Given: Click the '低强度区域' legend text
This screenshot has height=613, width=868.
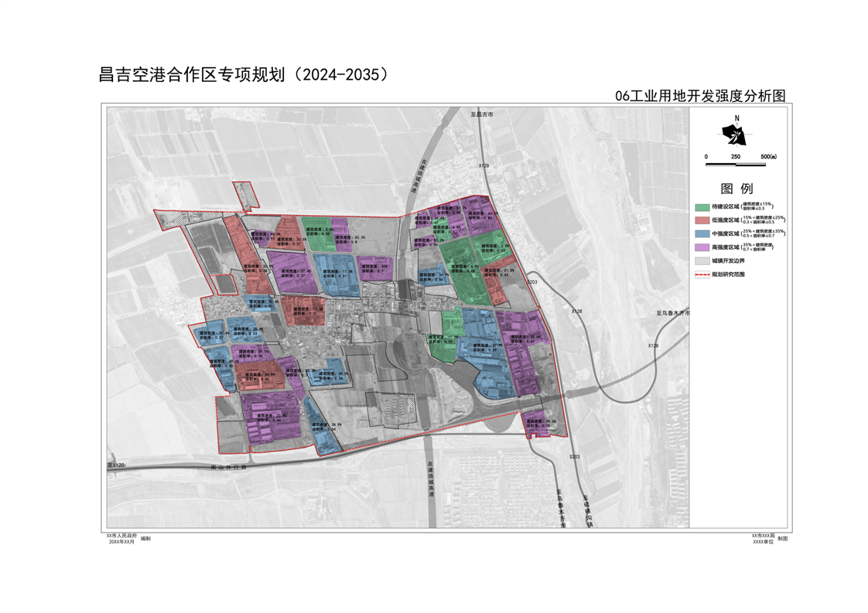Looking at the screenshot, I should click(x=726, y=220).
